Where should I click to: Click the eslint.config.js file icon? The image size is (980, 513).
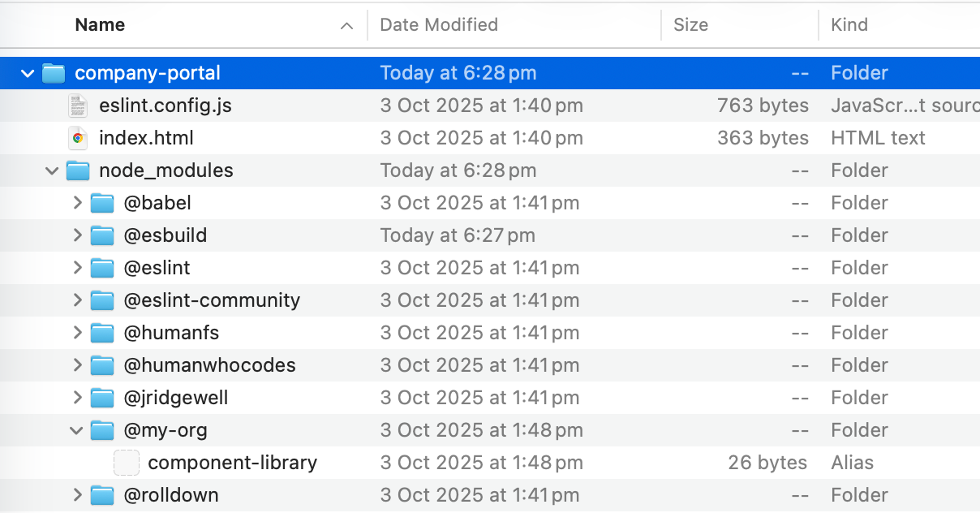(x=78, y=106)
